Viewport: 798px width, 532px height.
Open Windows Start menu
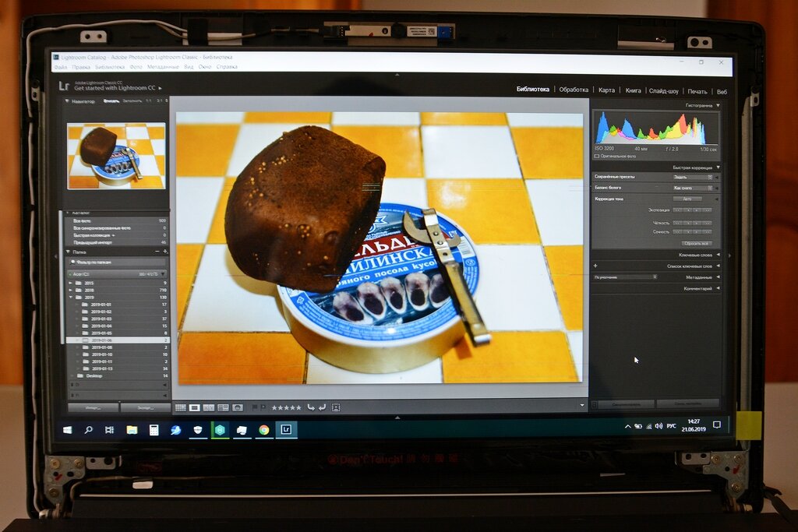pos(67,430)
